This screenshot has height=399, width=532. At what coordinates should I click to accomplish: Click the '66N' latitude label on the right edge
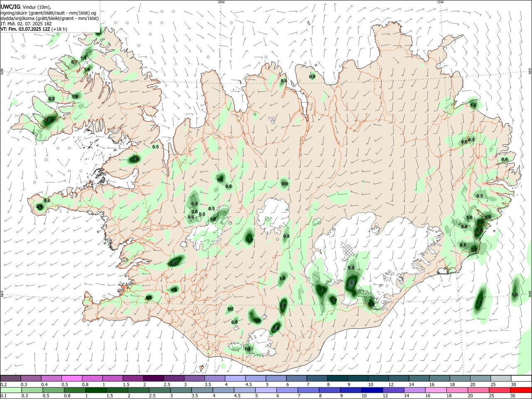click(x=530, y=71)
